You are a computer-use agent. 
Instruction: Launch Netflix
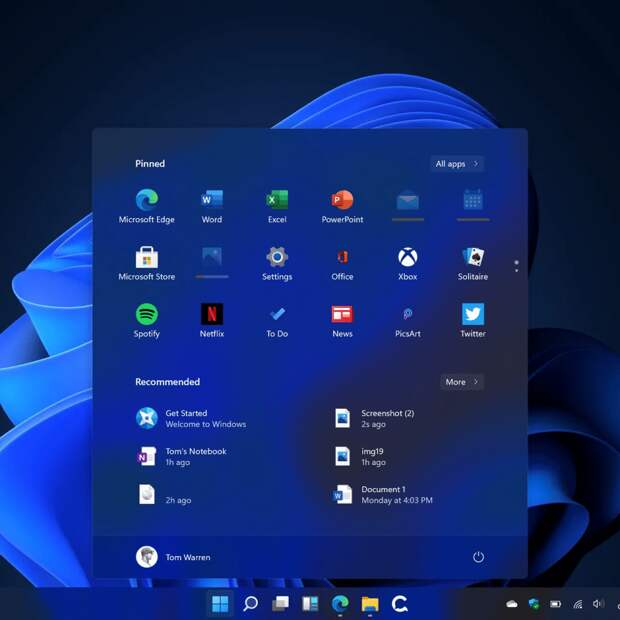pos(212,320)
